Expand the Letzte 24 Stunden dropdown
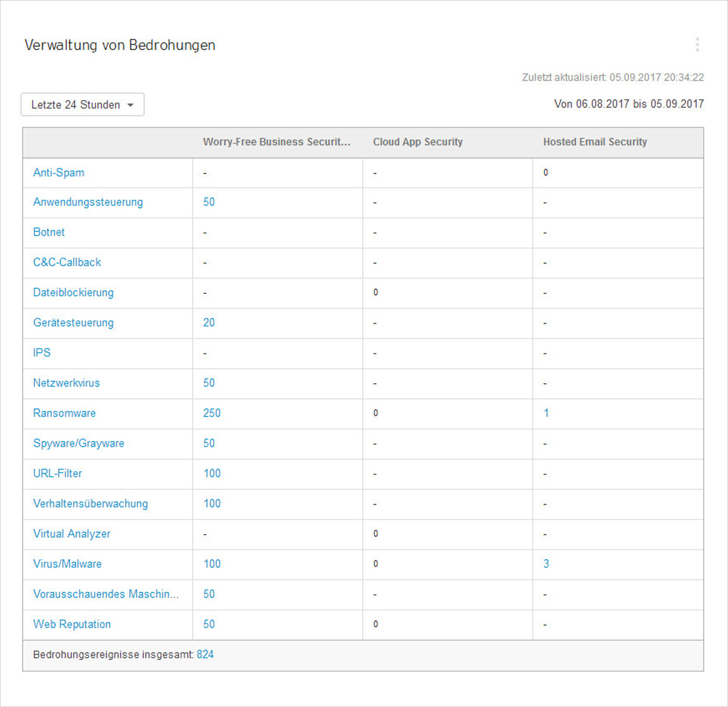The height and width of the screenshot is (707, 728). coord(82,105)
